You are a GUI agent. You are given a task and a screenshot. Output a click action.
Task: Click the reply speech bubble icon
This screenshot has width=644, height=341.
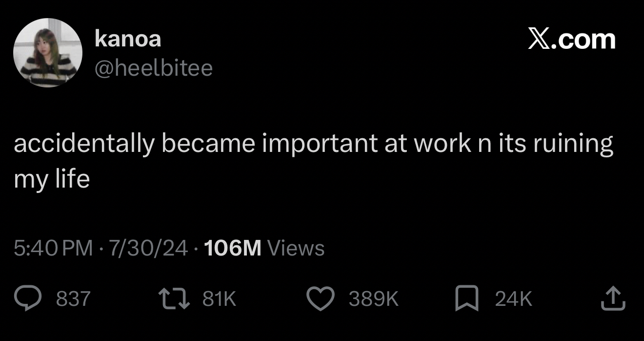pos(30,299)
